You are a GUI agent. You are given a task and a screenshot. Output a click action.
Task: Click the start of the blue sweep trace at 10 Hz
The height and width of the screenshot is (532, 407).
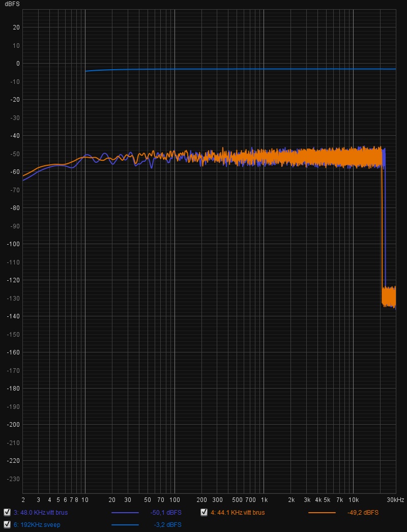86,71
